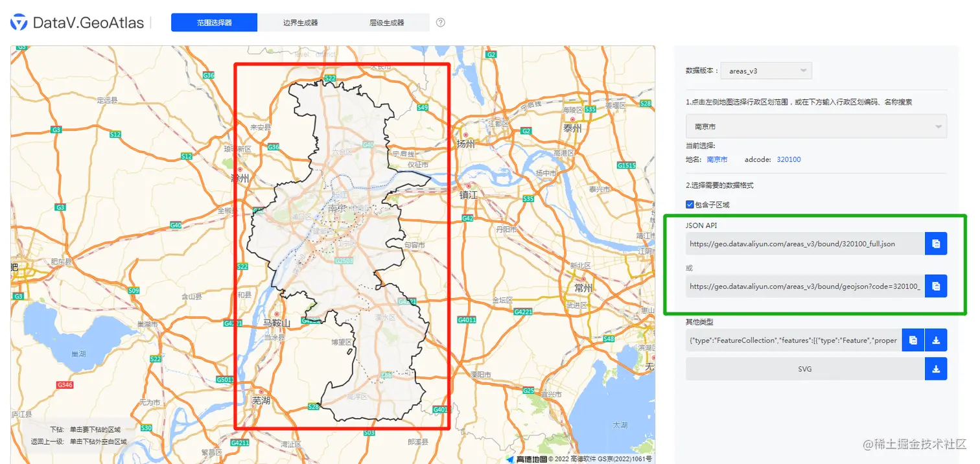Screen dimensions: 980x464
Task: Switch to the 范围选择器 tab
Action: (x=214, y=23)
